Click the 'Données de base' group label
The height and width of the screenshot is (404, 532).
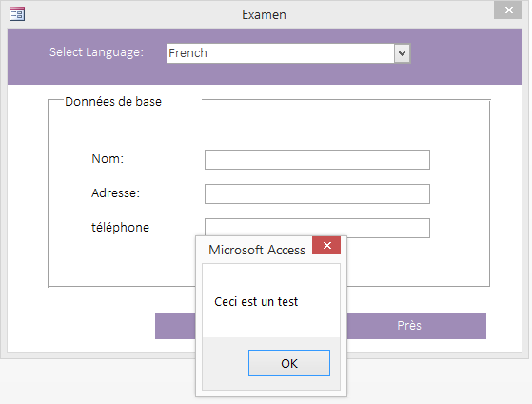113,102
